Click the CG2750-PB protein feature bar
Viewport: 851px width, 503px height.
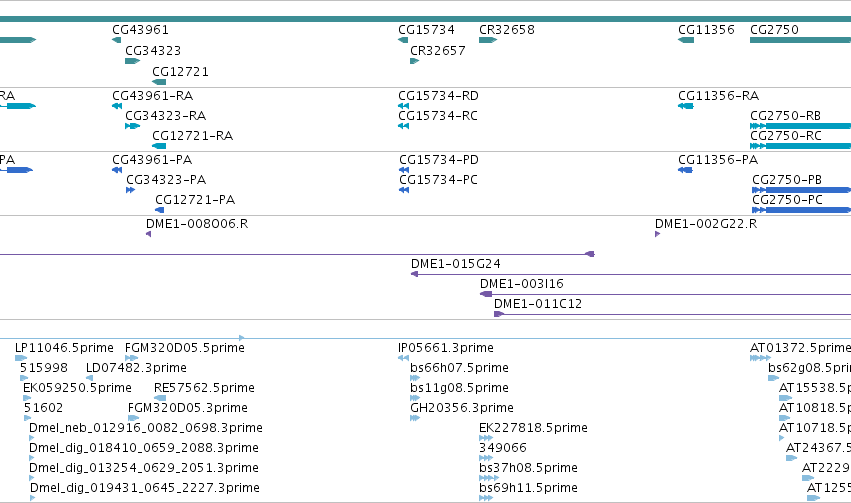click(801, 190)
